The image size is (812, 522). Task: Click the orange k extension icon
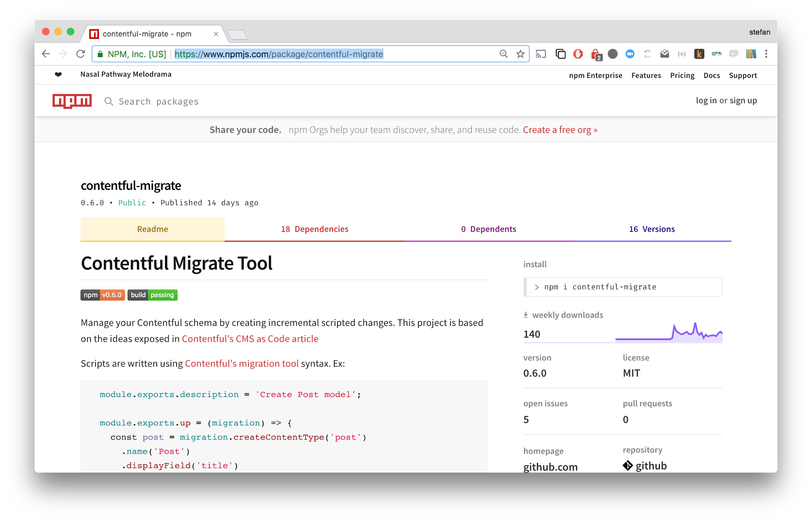[x=699, y=54]
